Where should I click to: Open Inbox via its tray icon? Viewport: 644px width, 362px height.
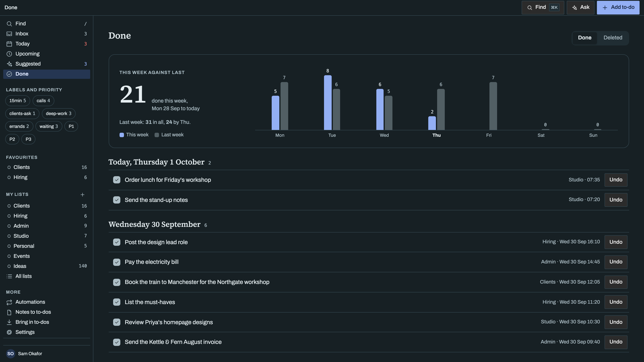click(x=9, y=34)
